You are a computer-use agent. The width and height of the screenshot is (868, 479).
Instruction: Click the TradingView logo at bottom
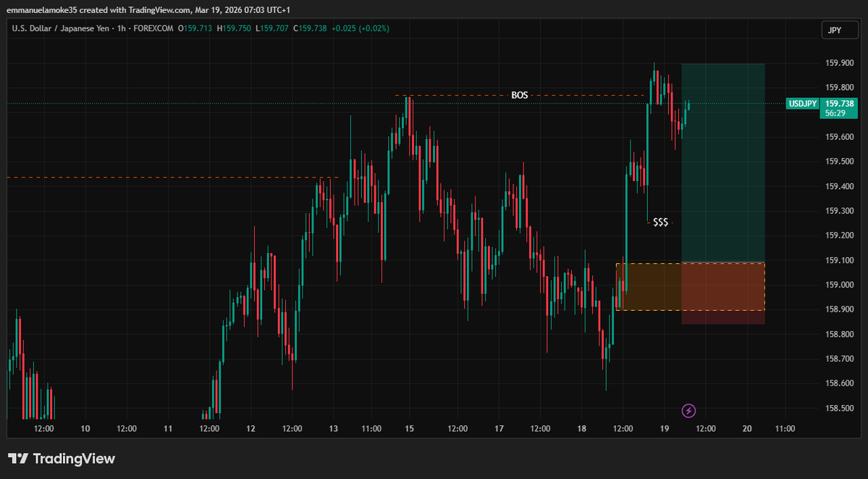click(62, 459)
